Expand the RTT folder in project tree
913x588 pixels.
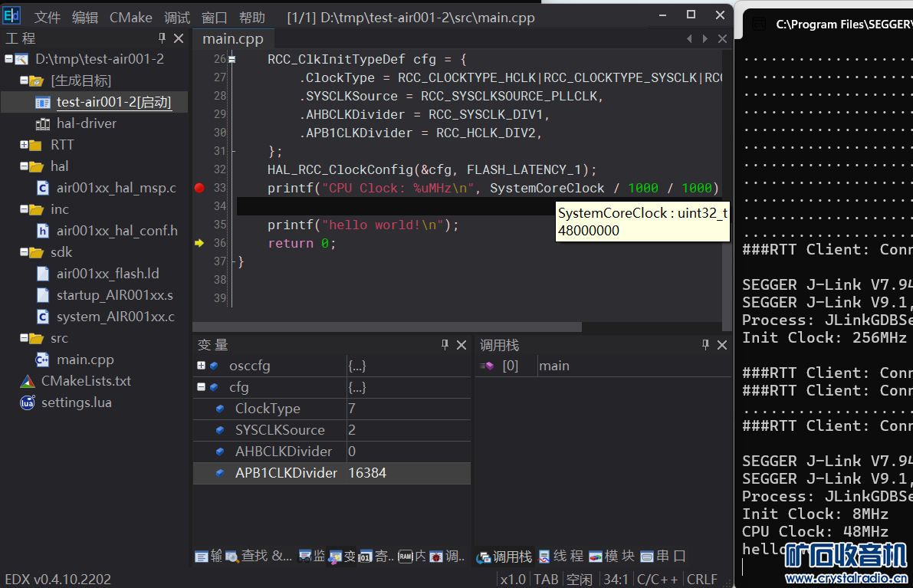coord(25,145)
